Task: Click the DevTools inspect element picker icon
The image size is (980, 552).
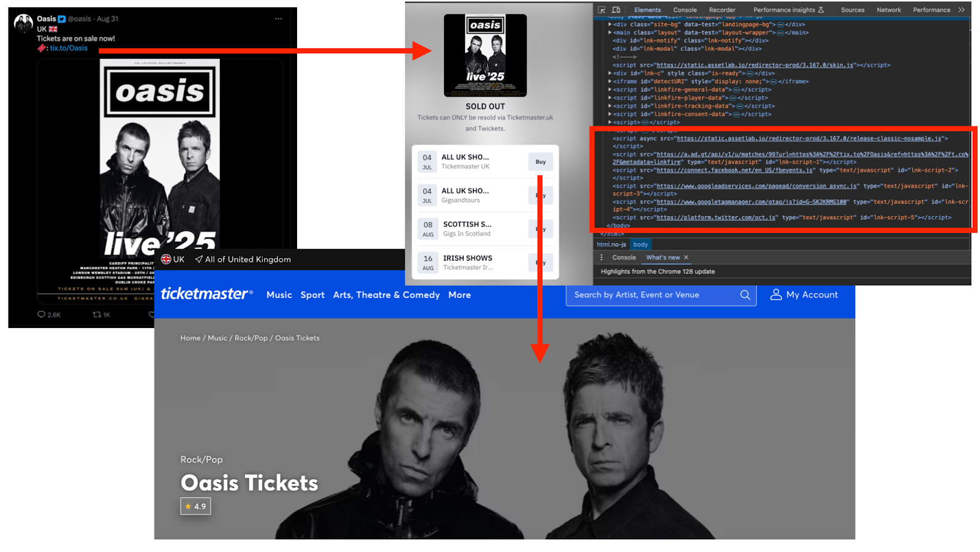Action: 601,10
